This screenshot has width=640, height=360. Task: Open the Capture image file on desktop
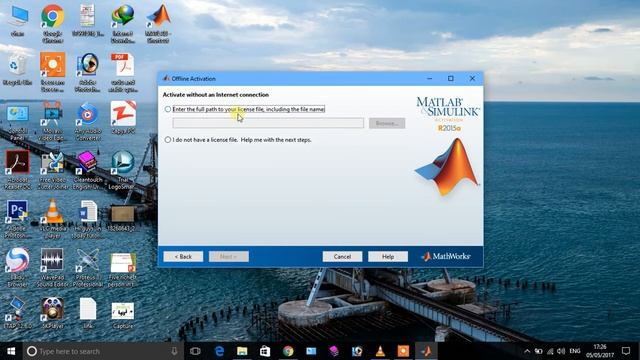[x=123, y=313]
